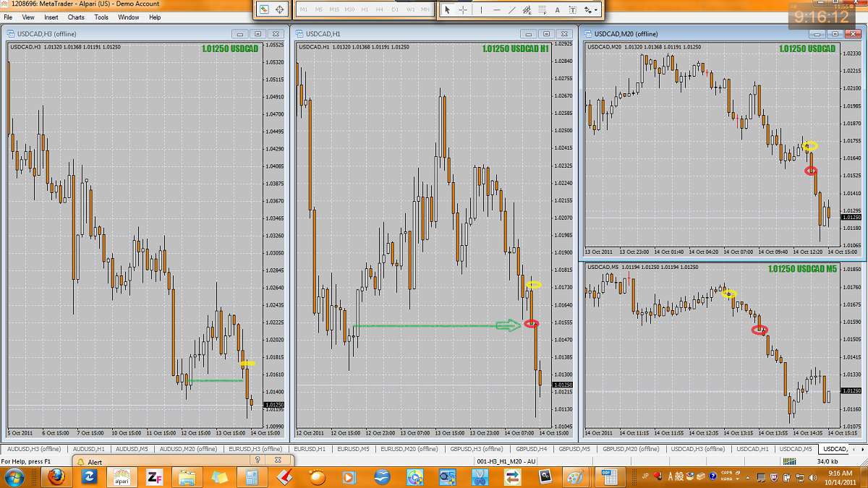The height and width of the screenshot is (488, 868).
Task: Select the Text (A) drawing tool
Action: point(557,9)
